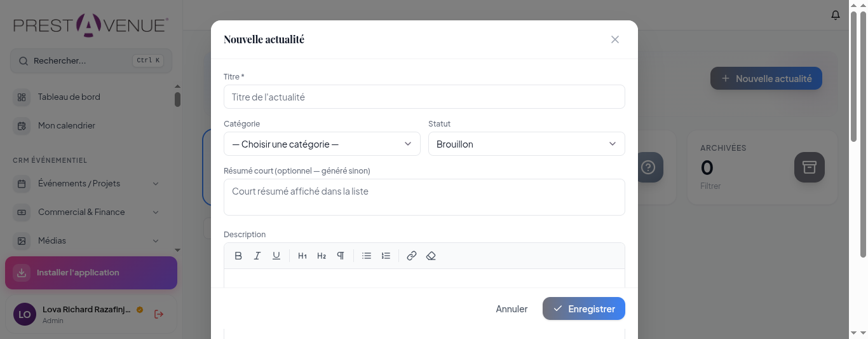Clear formatting with eraser icon
Screen dimensions: 868x339
(431, 256)
